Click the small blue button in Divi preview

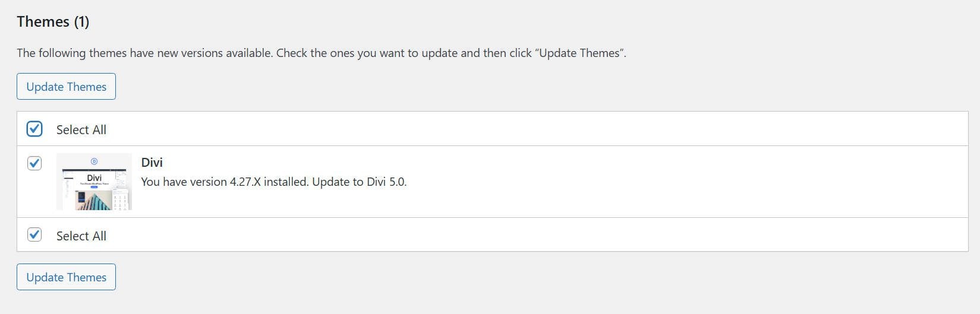pyautogui.click(x=94, y=188)
